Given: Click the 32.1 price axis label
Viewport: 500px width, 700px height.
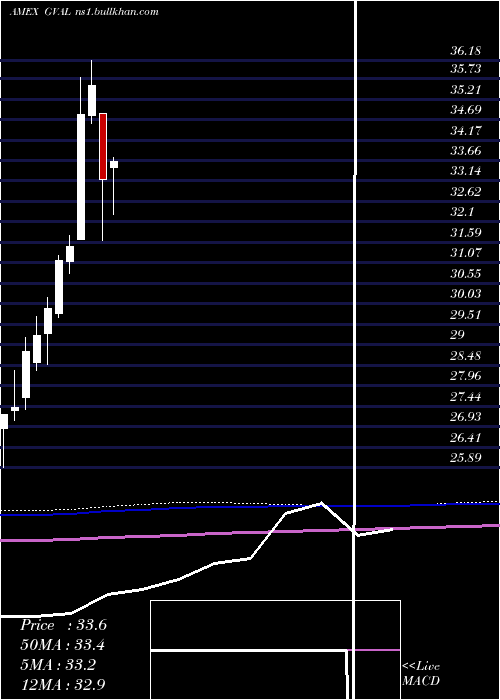Looking at the screenshot, I should [462, 212].
